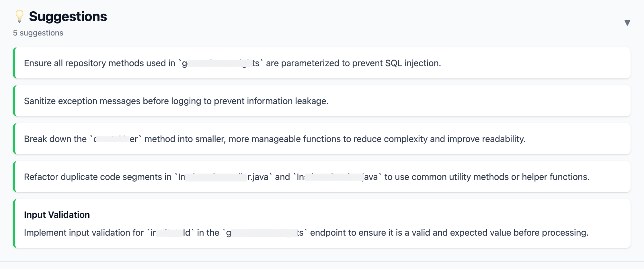Viewport: 644px width, 269px height.
Task: Click the lightbulb icon beside Suggestions
Action: (x=19, y=16)
